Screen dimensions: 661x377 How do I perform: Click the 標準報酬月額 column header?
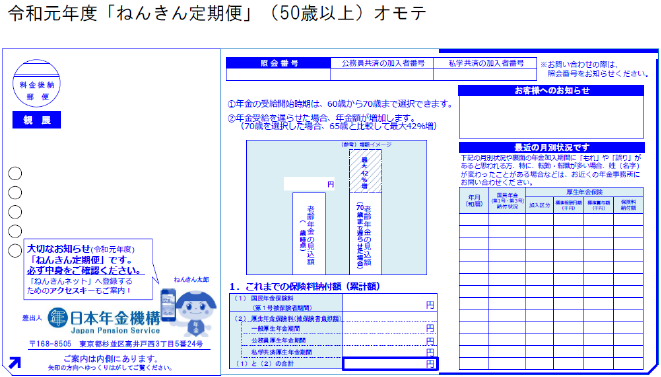(568, 205)
